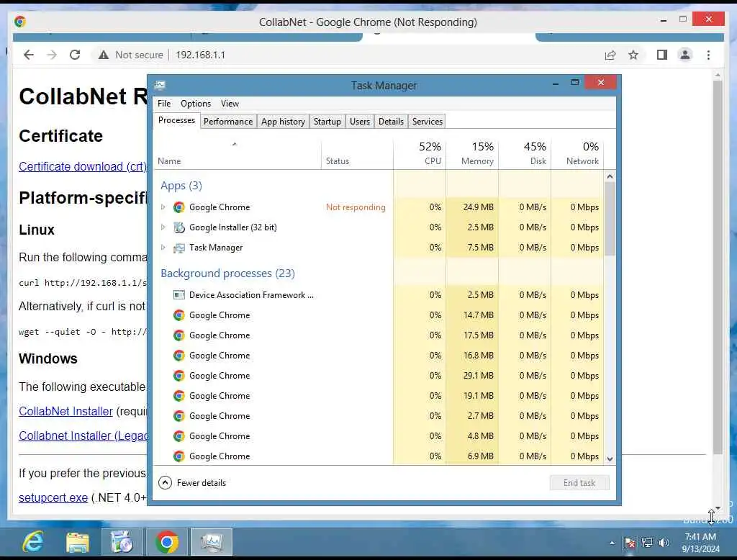
Task: Click Action Center flag in tray
Action: pos(629,543)
